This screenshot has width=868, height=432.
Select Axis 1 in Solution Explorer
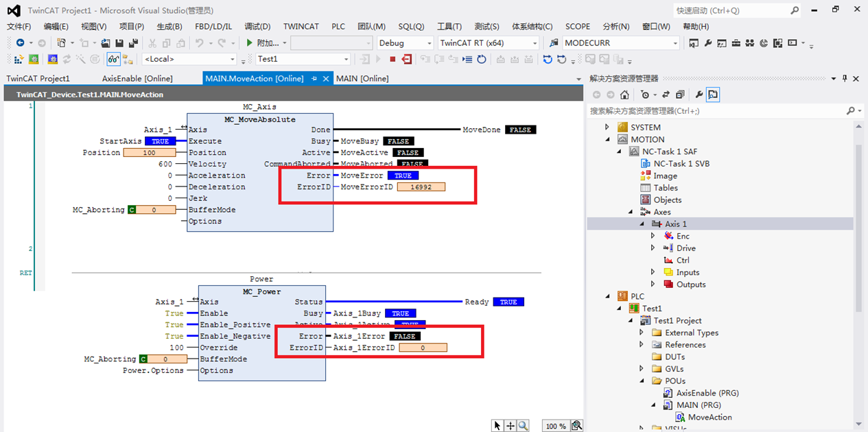click(675, 224)
